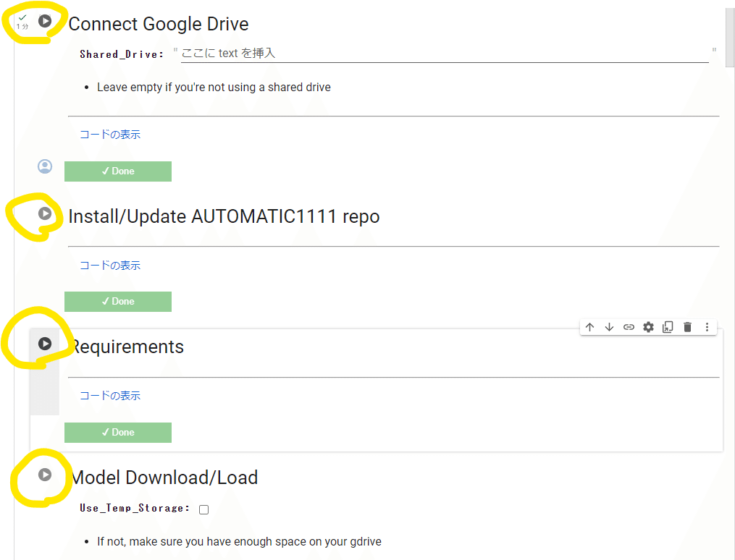This screenshot has width=735, height=560.
Task: Click the user avatar output icon
Action: pos(45,166)
